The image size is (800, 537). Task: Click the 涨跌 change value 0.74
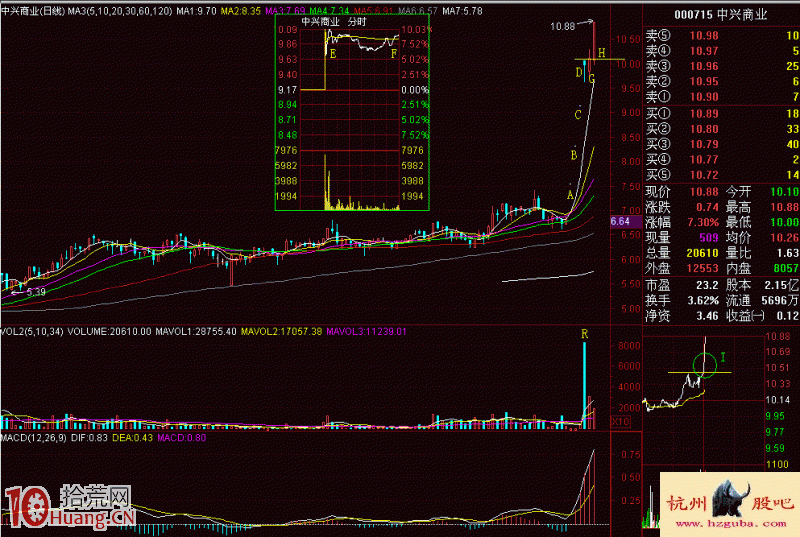(x=708, y=207)
